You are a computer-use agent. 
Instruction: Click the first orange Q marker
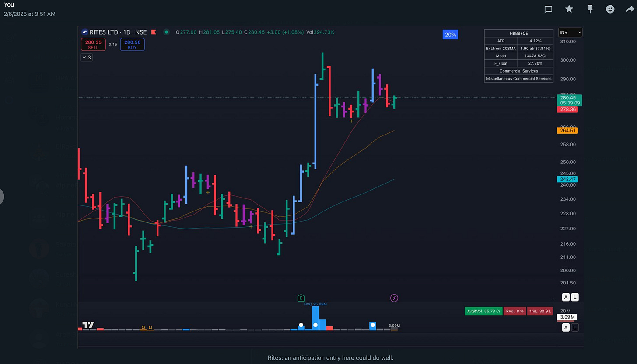[143, 327]
